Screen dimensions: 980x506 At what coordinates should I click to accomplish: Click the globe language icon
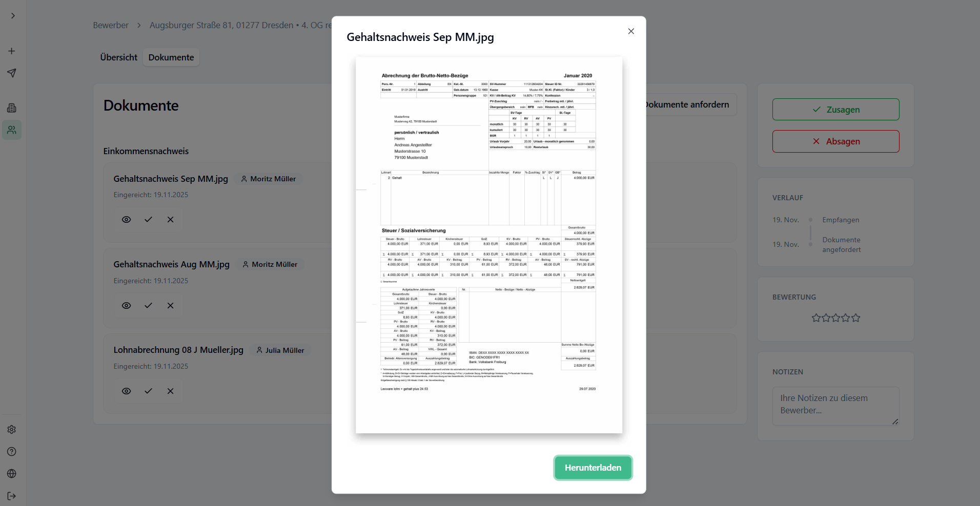point(11,474)
